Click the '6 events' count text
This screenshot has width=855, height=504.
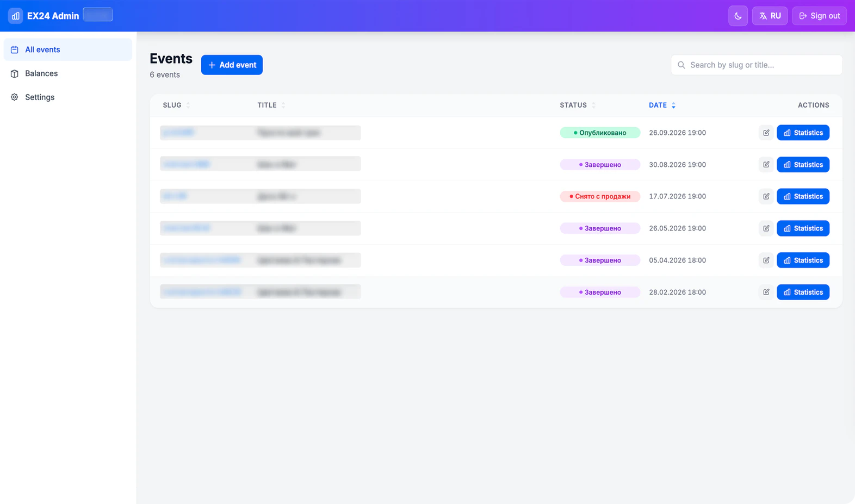[165, 75]
